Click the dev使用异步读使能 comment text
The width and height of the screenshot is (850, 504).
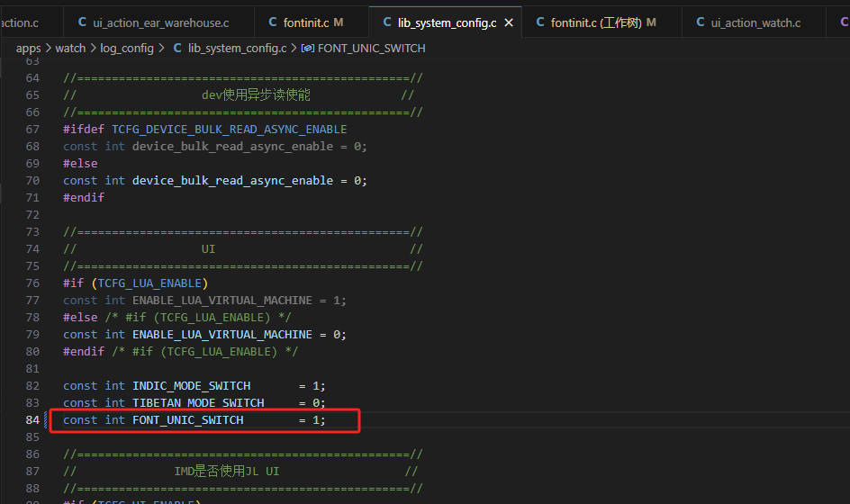[256, 95]
